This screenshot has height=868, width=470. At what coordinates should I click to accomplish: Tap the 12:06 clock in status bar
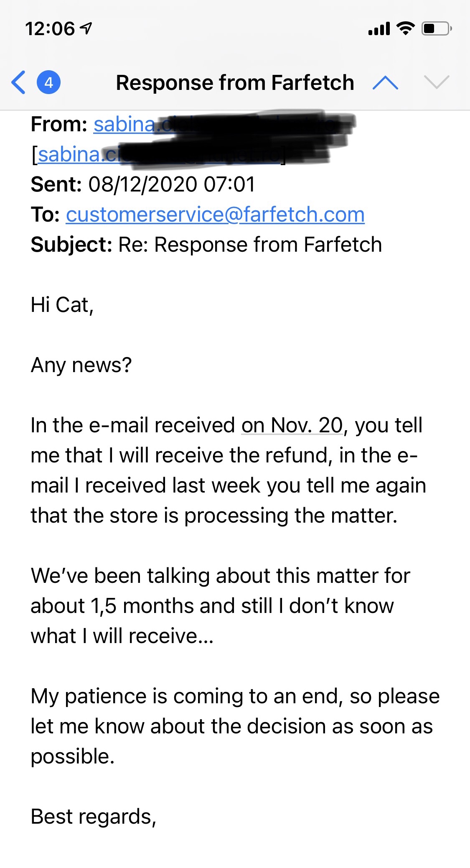tap(50, 29)
